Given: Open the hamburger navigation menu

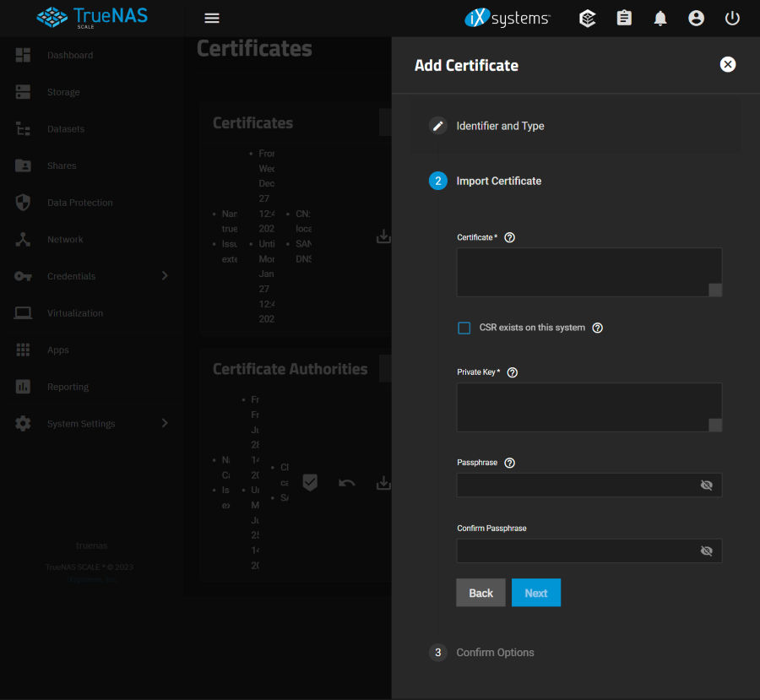Looking at the screenshot, I should pos(212,19).
